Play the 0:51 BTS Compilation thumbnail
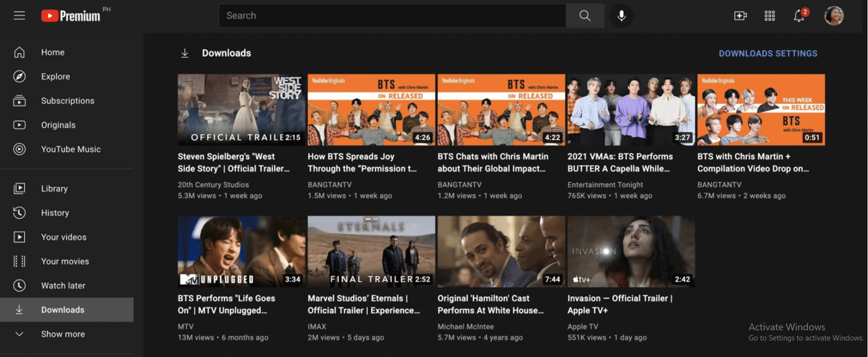The image size is (868, 357). 761,110
